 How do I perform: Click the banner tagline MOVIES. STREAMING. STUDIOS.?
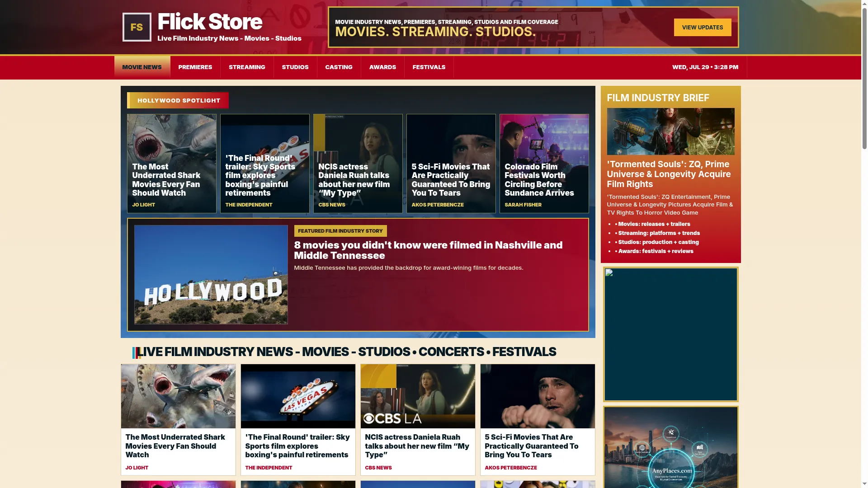435,32
